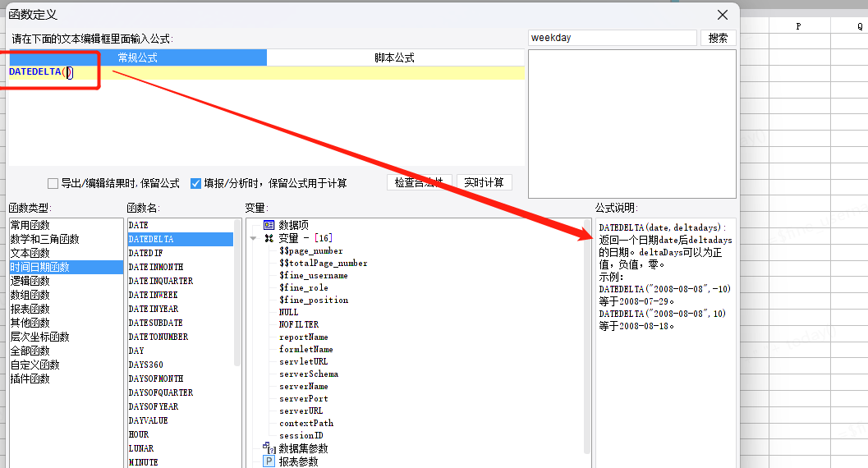Screen dimensions: 868x468
Task: Click the 搜索 button
Action: (x=718, y=38)
